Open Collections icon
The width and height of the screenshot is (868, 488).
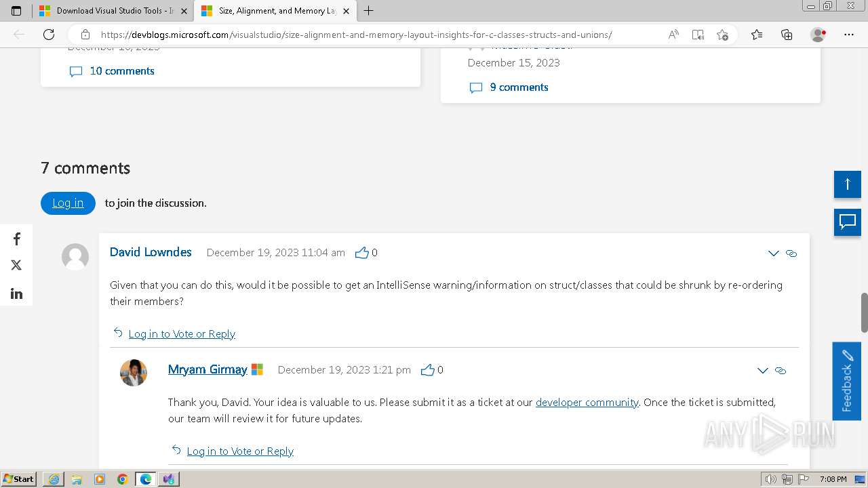point(787,35)
